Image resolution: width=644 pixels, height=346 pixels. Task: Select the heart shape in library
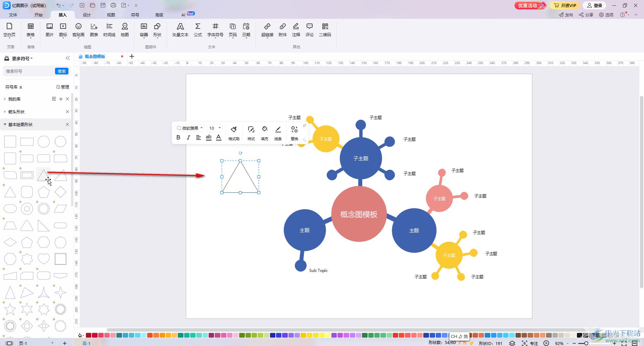pyautogui.click(x=44, y=259)
